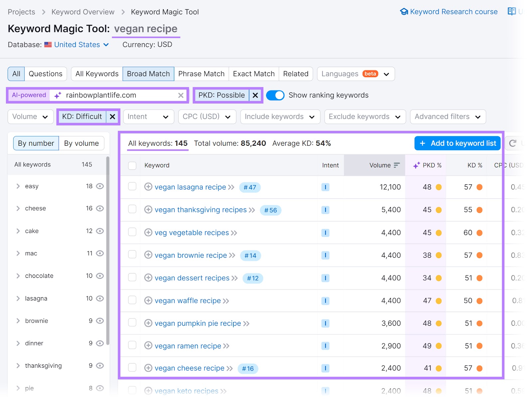Expand the "cheese" keyword group
532x402 pixels.
point(18,208)
